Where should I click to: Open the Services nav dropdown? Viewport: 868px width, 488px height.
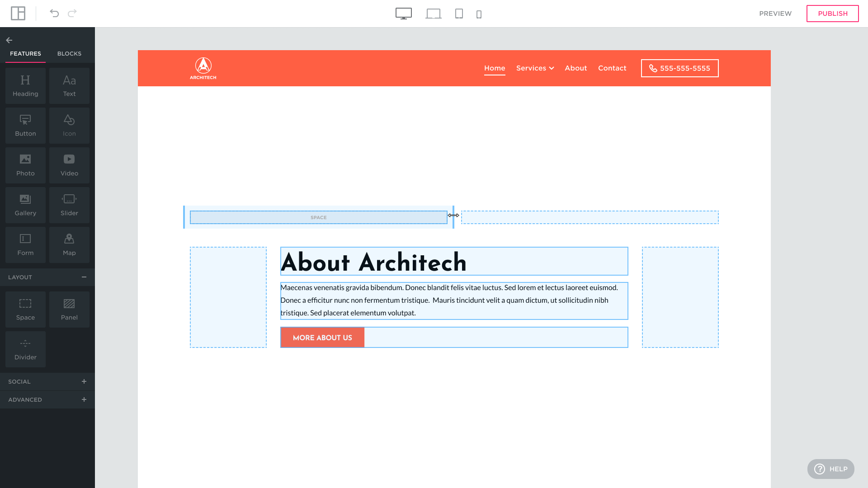[x=535, y=68]
